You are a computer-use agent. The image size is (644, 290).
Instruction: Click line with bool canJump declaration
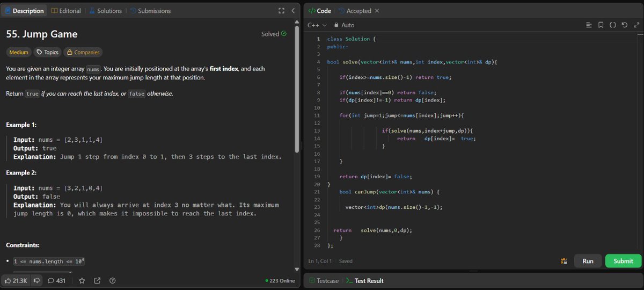click(x=390, y=192)
